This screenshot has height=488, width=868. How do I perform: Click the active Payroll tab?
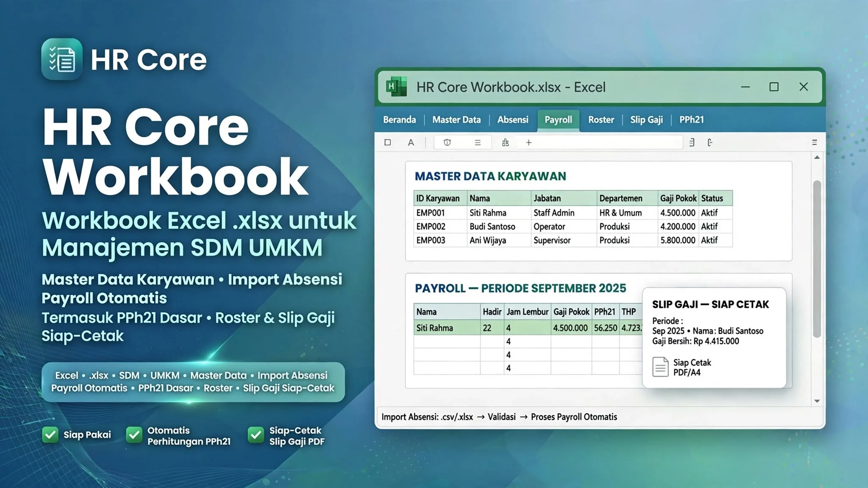pos(558,120)
